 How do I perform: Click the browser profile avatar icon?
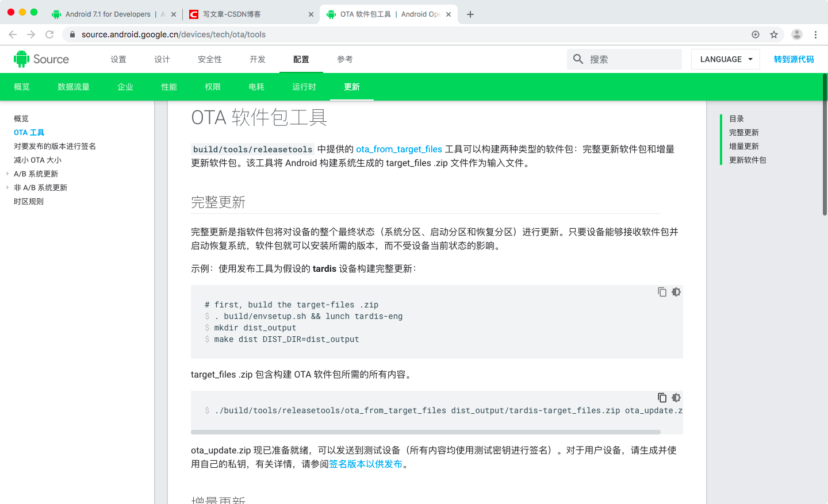[x=796, y=34]
